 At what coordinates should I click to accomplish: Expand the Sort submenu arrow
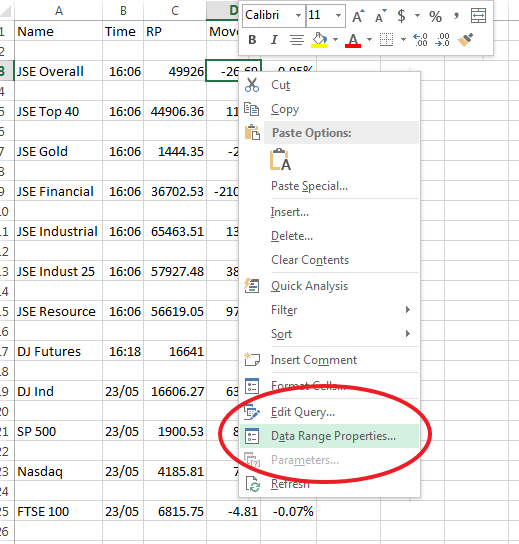click(408, 333)
